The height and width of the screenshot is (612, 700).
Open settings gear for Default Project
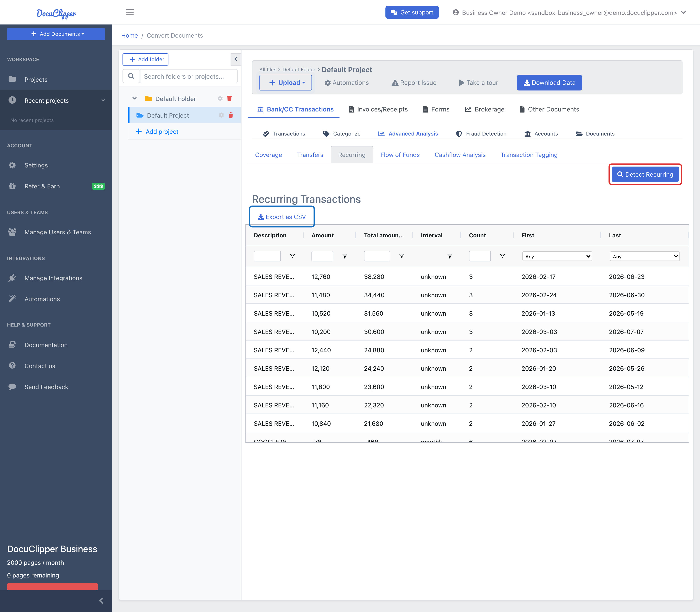coord(221,115)
